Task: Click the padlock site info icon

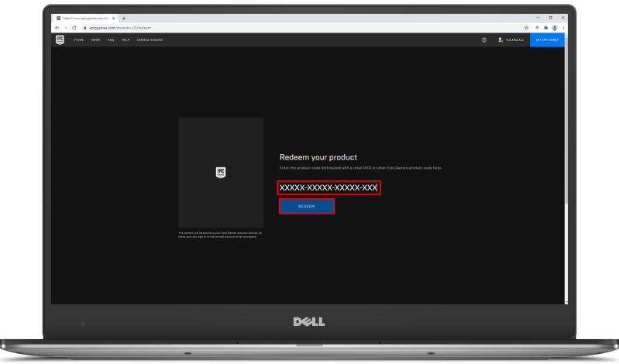Action: point(84,28)
